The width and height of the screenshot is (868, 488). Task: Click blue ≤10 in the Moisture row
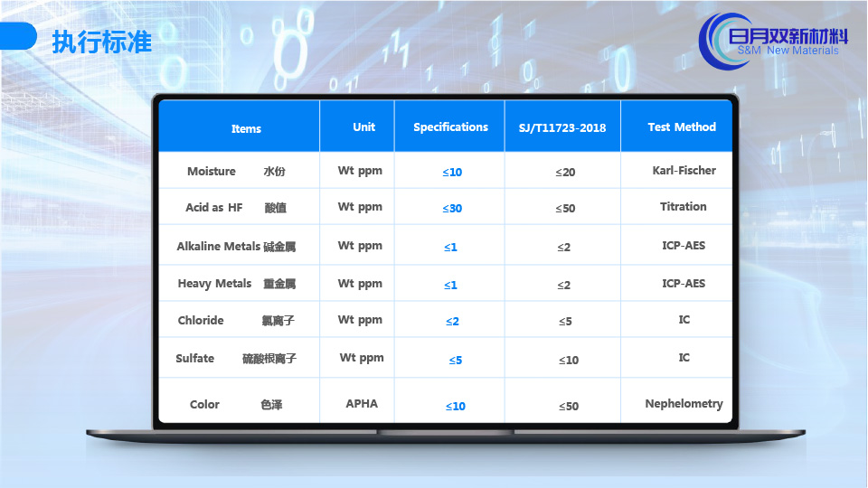(x=452, y=173)
